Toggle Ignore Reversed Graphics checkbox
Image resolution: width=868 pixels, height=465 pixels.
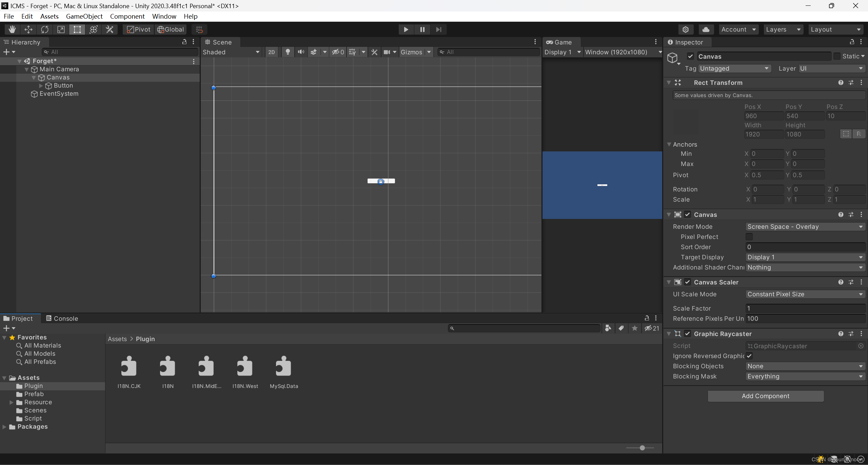[x=749, y=356]
